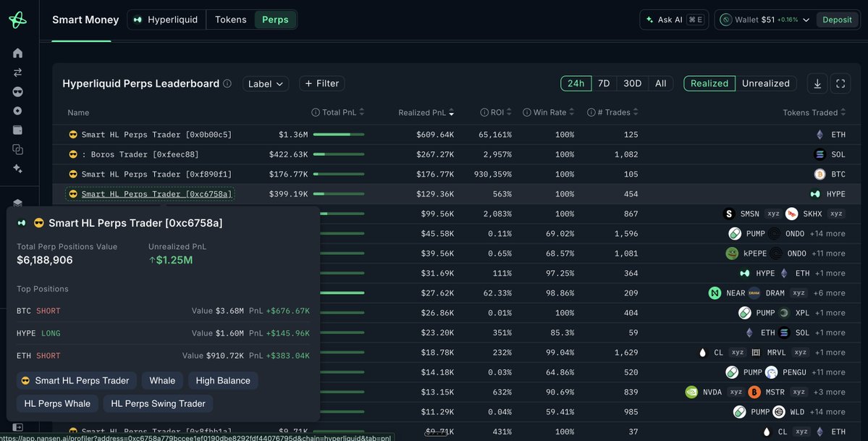The height and width of the screenshot is (441, 868).
Task: Switch to Realized PnL view
Action: [709, 84]
